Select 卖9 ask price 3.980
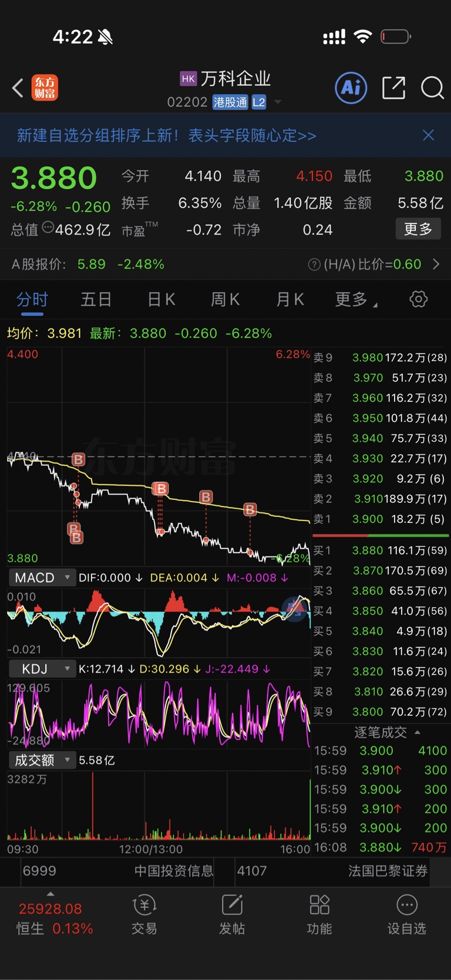The height and width of the screenshot is (980, 451). [381, 358]
